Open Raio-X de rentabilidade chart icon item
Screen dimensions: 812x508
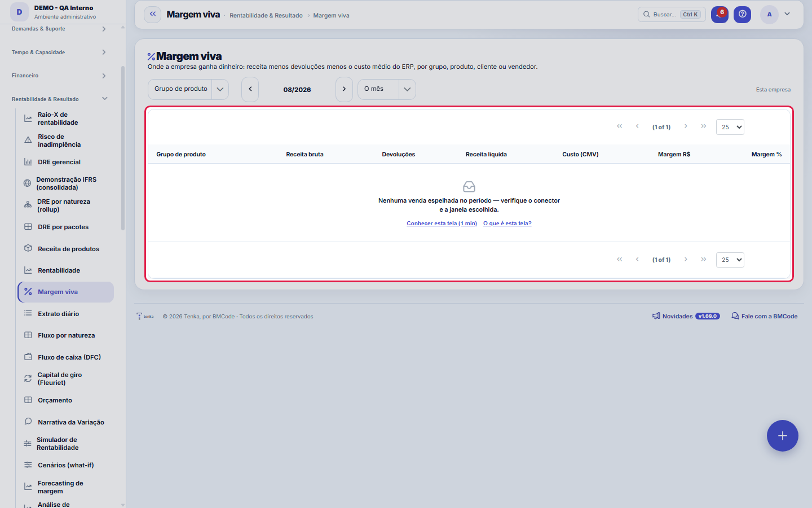(x=65, y=119)
